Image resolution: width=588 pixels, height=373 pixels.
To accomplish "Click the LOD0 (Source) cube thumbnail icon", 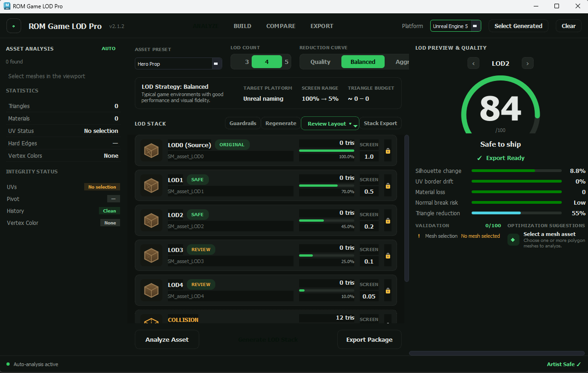I will pos(151,150).
